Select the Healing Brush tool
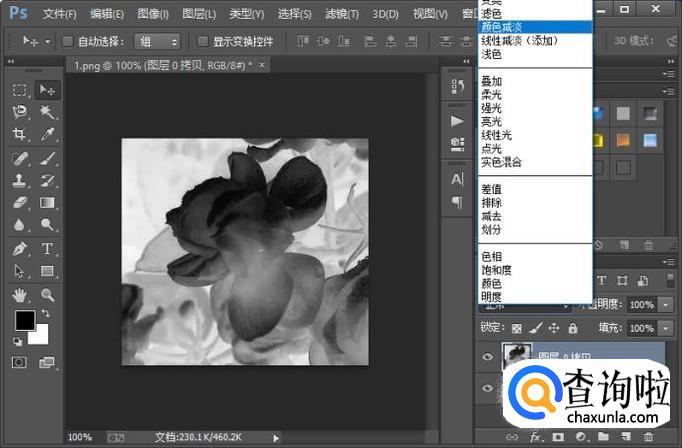Viewport: 682px width, 448px height. pyautogui.click(x=20, y=159)
